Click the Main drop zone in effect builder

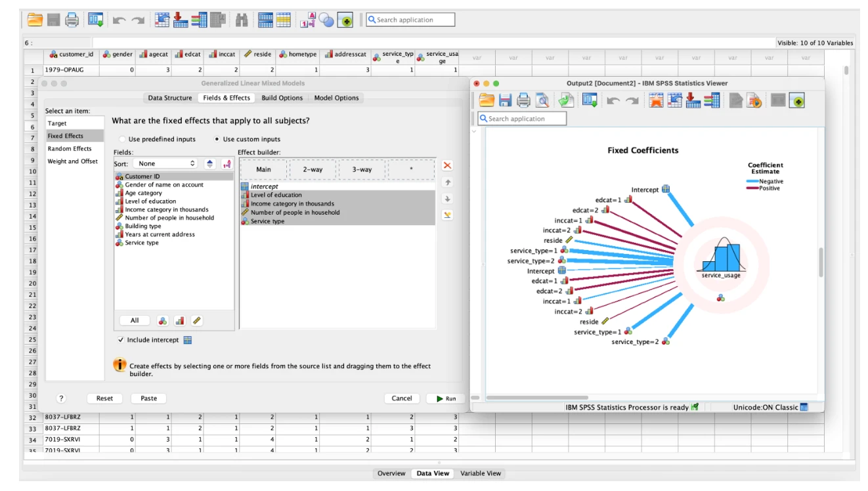point(263,169)
